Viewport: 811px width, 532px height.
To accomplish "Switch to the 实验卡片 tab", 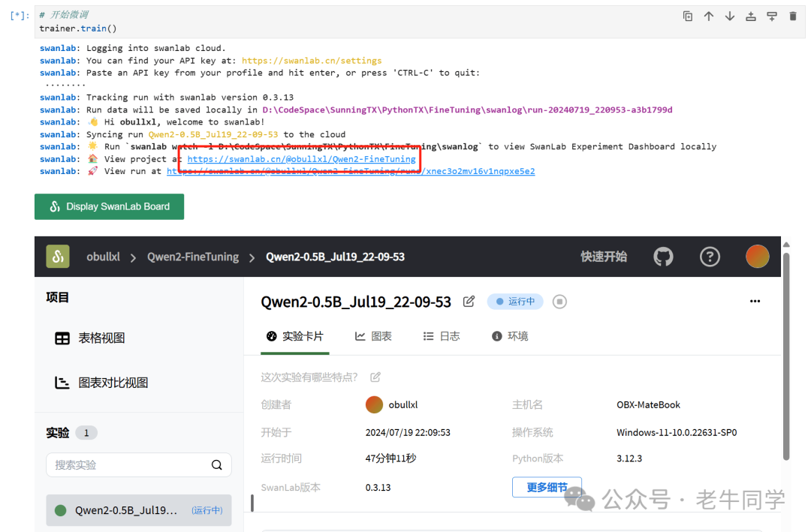I will point(295,337).
